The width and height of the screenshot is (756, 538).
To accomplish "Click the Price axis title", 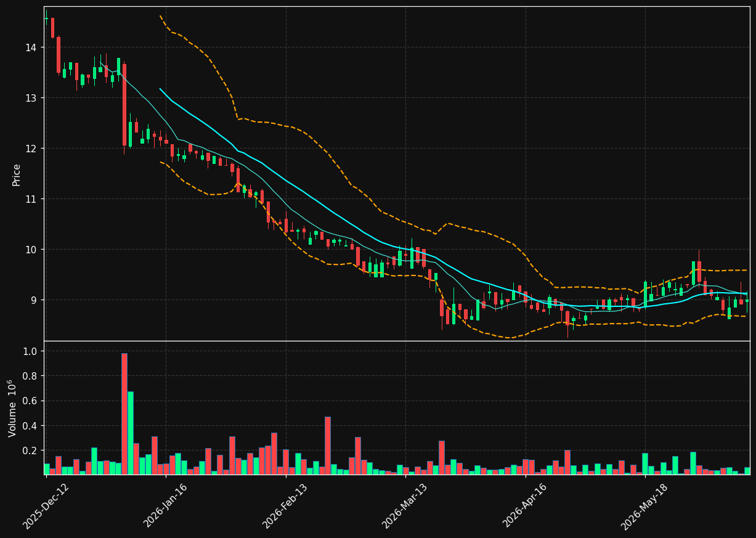I will [17, 174].
